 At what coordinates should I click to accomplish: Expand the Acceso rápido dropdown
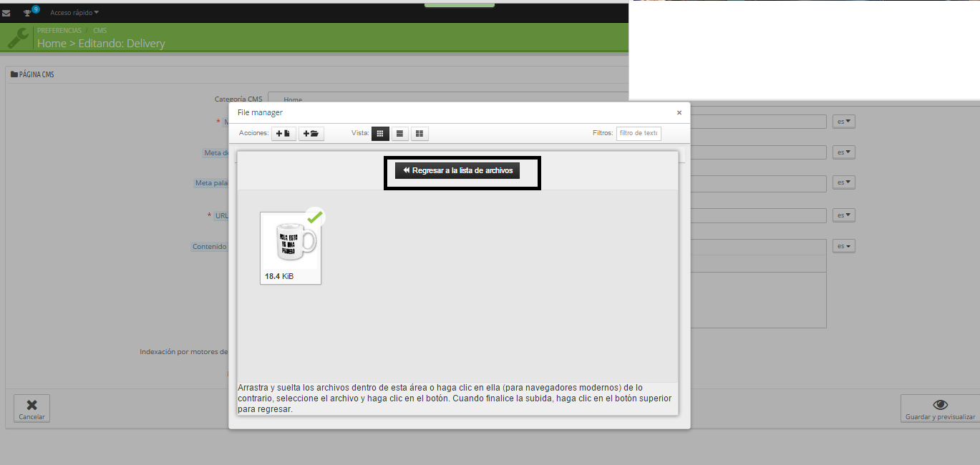[x=74, y=13]
